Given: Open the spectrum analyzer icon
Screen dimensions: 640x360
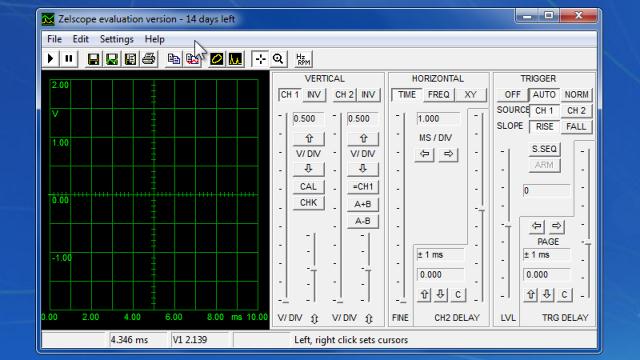Looking at the screenshot, I should click(x=236, y=59).
